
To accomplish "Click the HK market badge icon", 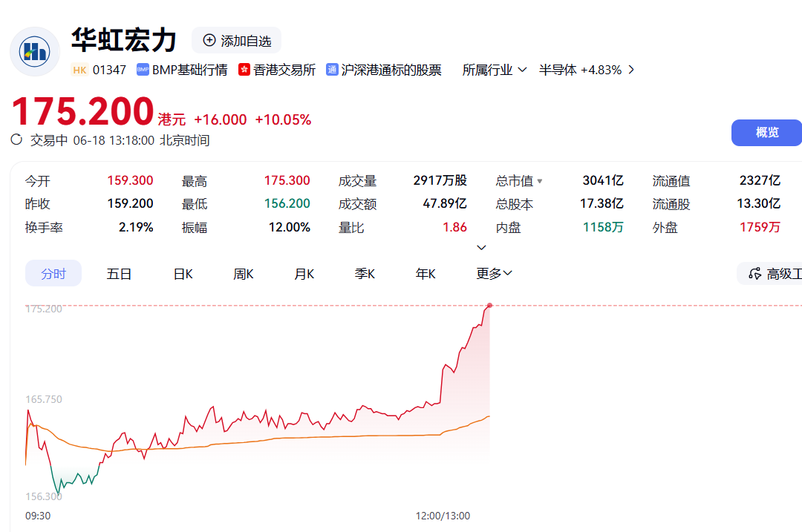I will (79, 70).
